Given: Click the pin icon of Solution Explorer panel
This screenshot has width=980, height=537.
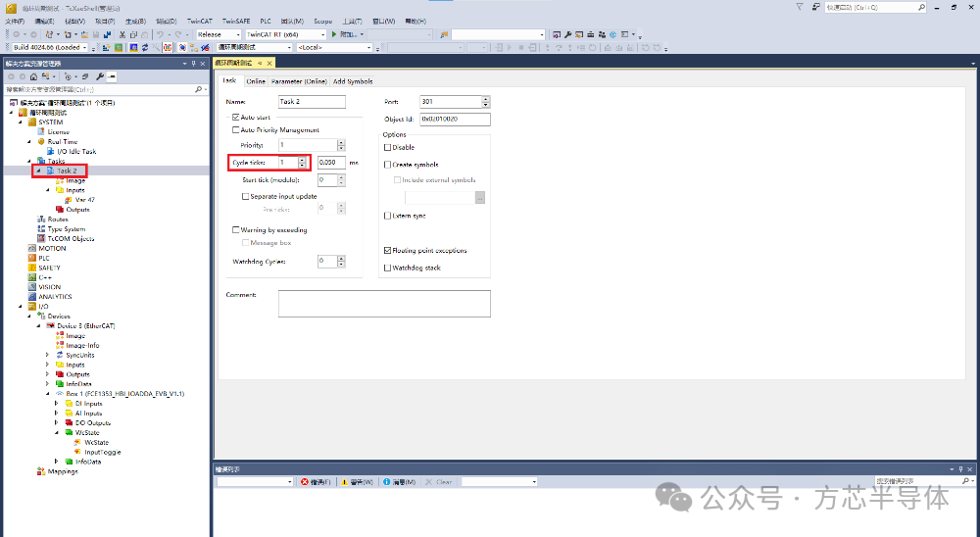Looking at the screenshot, I should 194,64.
